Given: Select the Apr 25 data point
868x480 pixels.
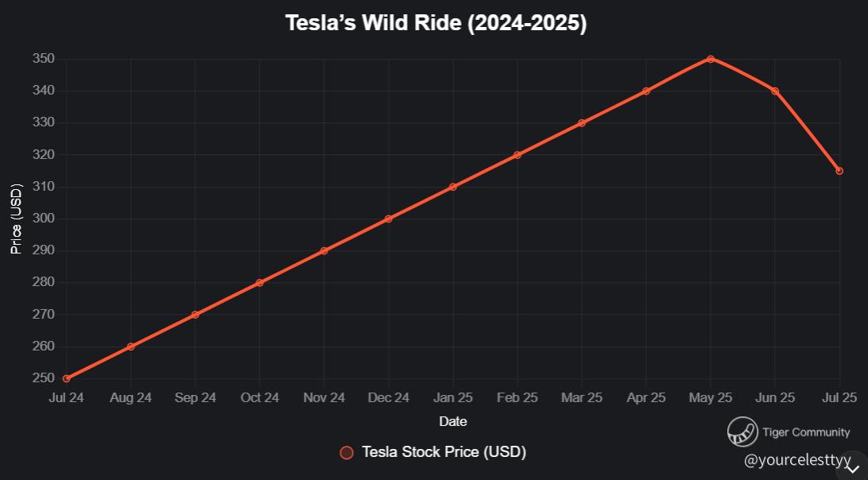Looking at the screenshot, I should (646, 91).
